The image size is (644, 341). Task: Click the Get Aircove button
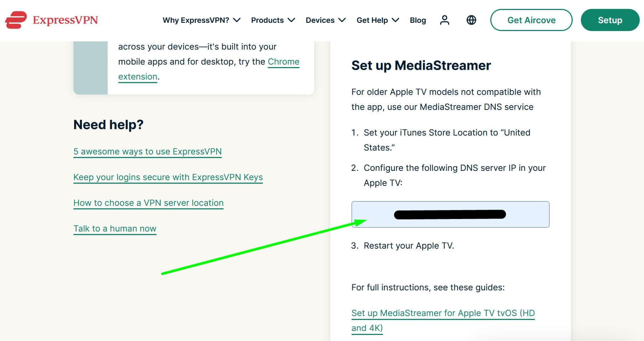coord(531,20)
